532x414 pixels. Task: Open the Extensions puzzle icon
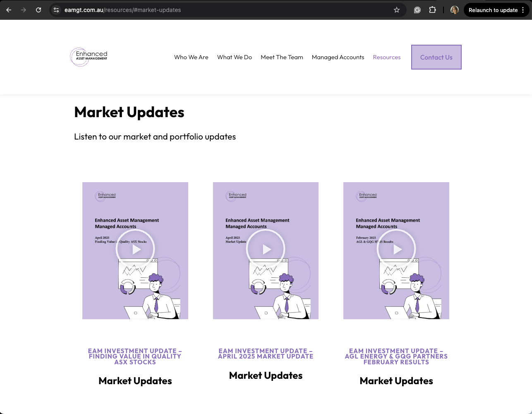pos(432,10)
